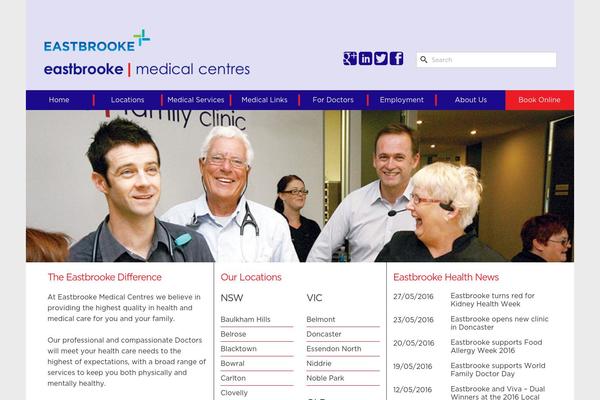Viewport: 600px width, 400px height.
Task: Click the Eastbrooke logo with the plus symbol
Action: click(x=97, y=41)
